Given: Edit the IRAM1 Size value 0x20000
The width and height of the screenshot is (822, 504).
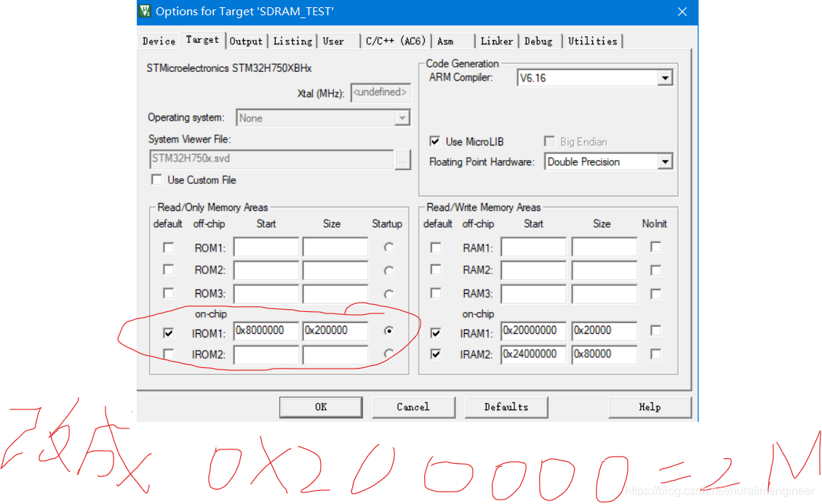Looking at the screenshot, I should [x=604, y=331].
